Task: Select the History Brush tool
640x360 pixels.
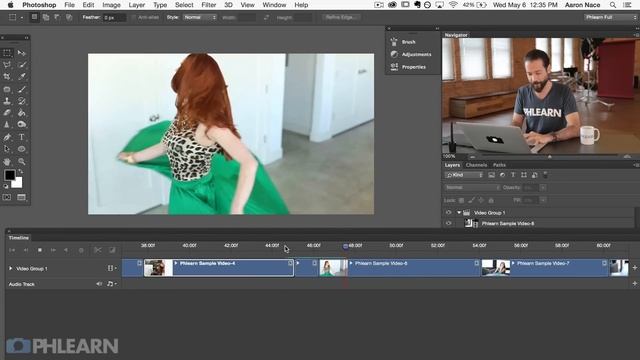Action: pyautogui.click(x=22, y=101)
